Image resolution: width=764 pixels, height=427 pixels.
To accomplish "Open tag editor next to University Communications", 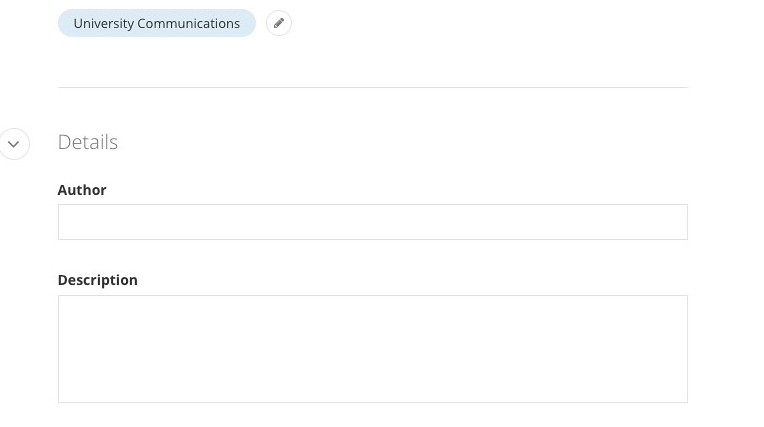I will tap(279, 23).
